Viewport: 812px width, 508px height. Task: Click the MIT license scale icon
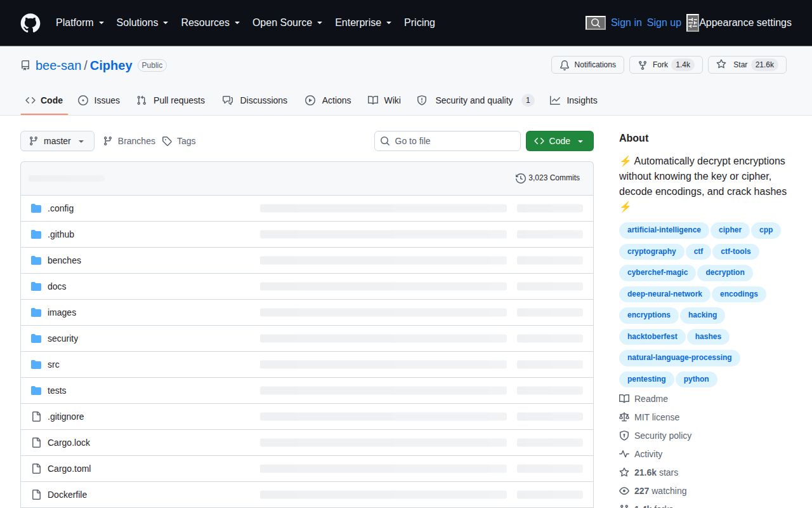point(624,417)
